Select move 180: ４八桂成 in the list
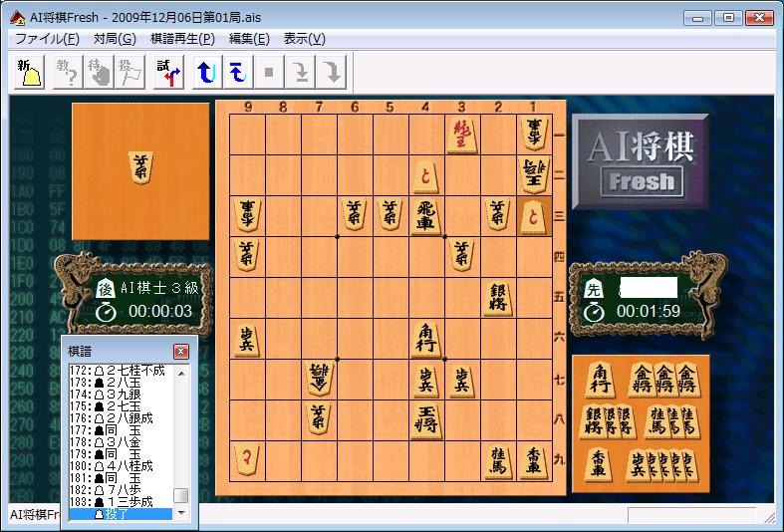Viewport: 784px width, 532px height. tap(121, 466)
